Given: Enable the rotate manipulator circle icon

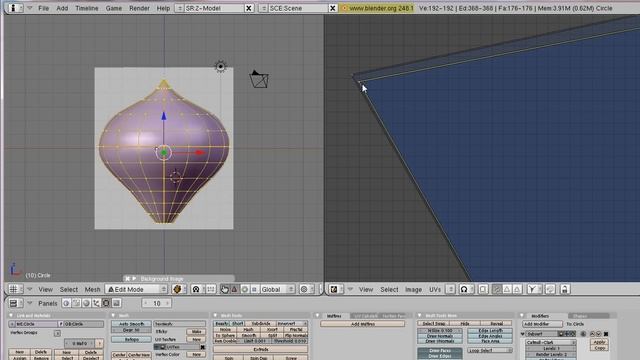Looking at the screenshot, I should tap(244, 289).
